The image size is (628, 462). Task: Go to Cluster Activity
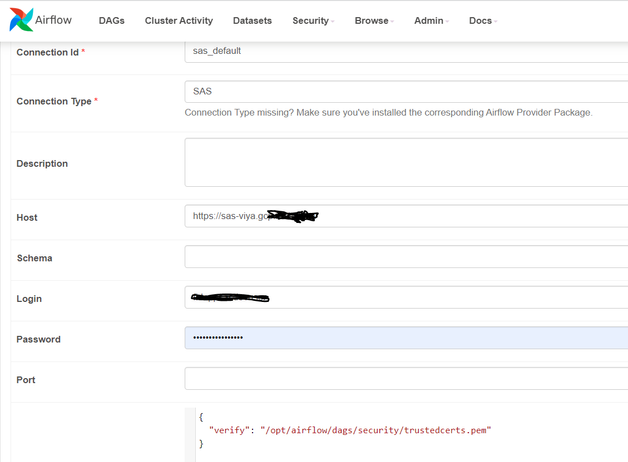(178, 21)
